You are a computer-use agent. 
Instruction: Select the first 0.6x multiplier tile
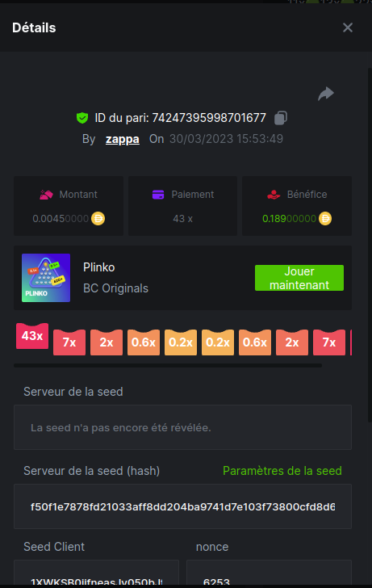[144, 342]
